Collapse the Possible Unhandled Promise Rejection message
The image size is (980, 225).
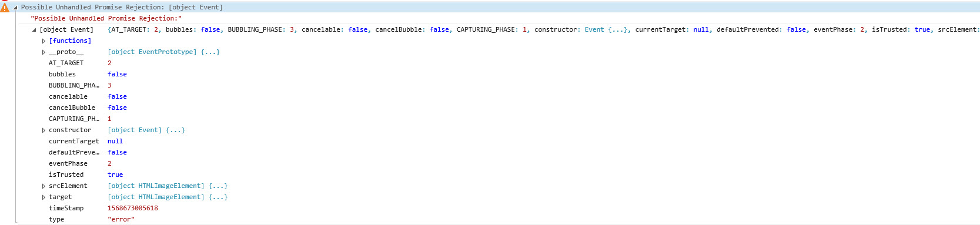tap(15, 8)
